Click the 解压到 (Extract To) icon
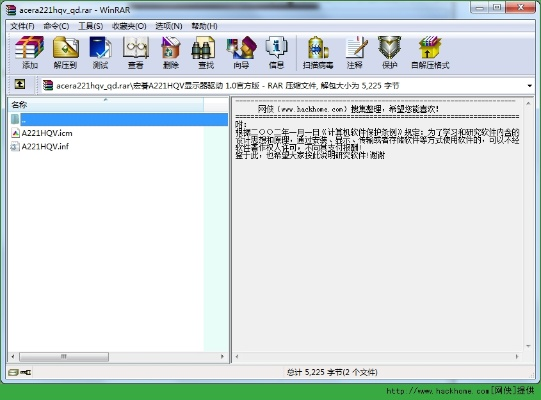 click(66, 52)
